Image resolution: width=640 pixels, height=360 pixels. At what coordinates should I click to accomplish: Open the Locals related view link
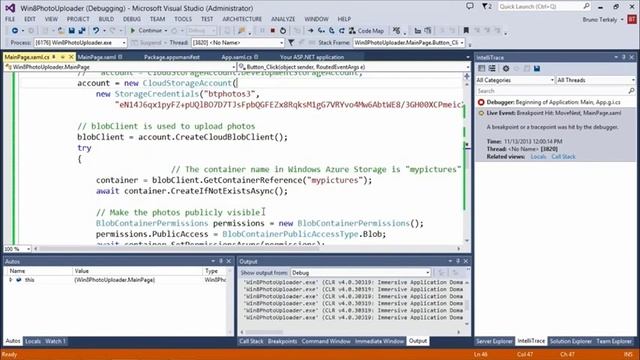click(538, 157)
